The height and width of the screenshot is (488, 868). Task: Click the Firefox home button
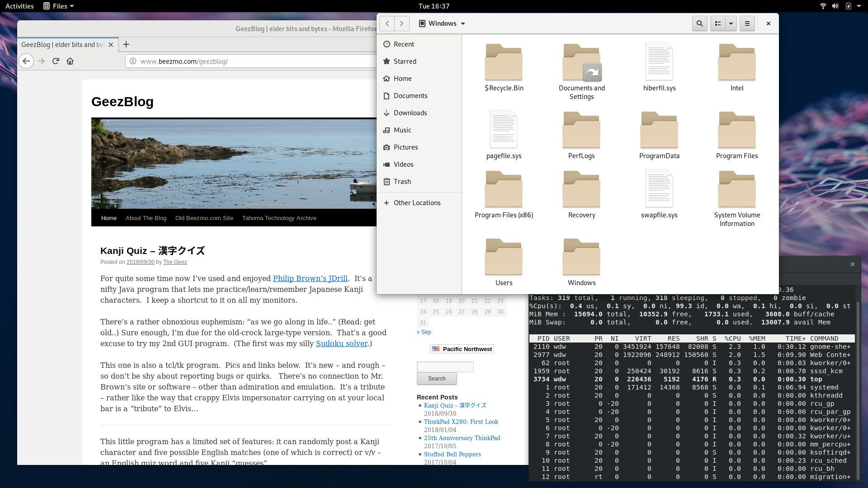pyautogui.click(x=70, y=61)
